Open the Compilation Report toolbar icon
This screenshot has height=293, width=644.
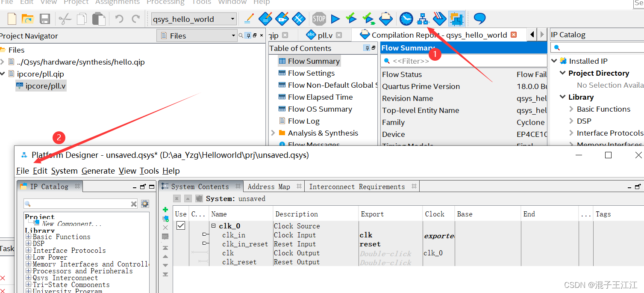tap(386, 18)
